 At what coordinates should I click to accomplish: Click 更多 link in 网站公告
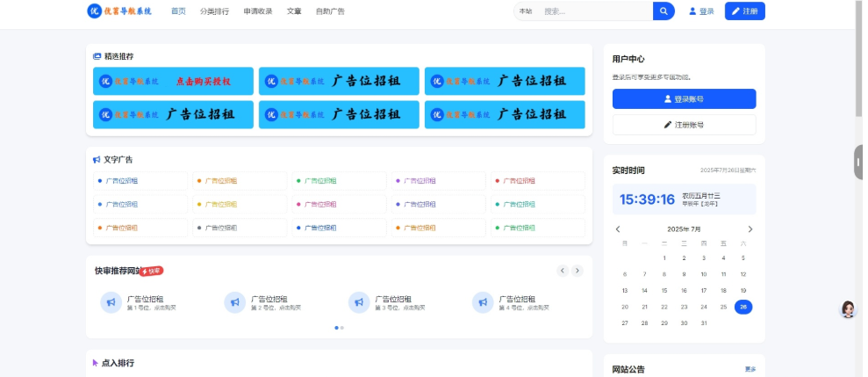(x=750, y=369)
